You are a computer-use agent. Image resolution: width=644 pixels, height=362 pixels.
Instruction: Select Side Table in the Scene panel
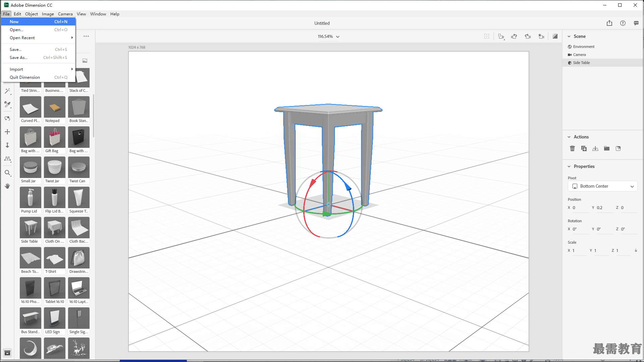point(603,63)
